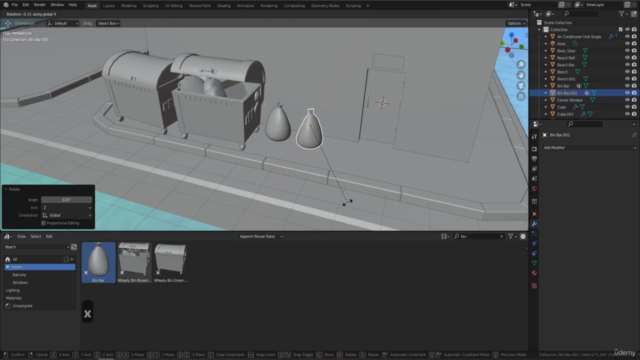Hide Corner Window in viewport

[627, 100]
